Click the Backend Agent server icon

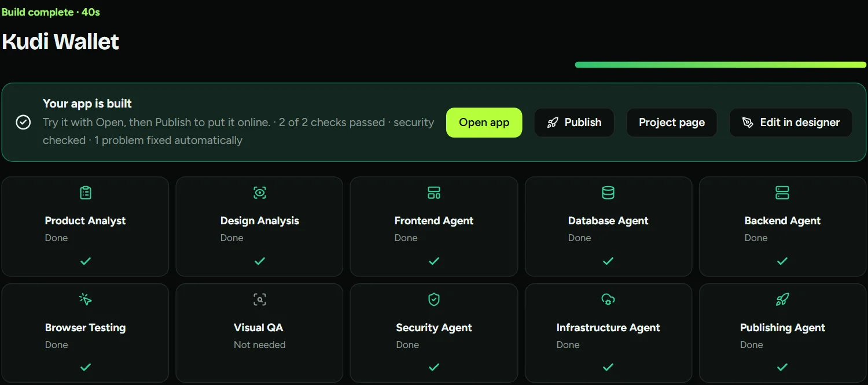[782, 192]
